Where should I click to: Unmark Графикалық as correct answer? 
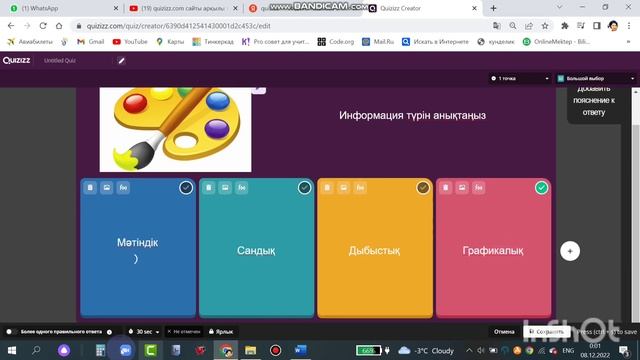(x=542, y=188)
